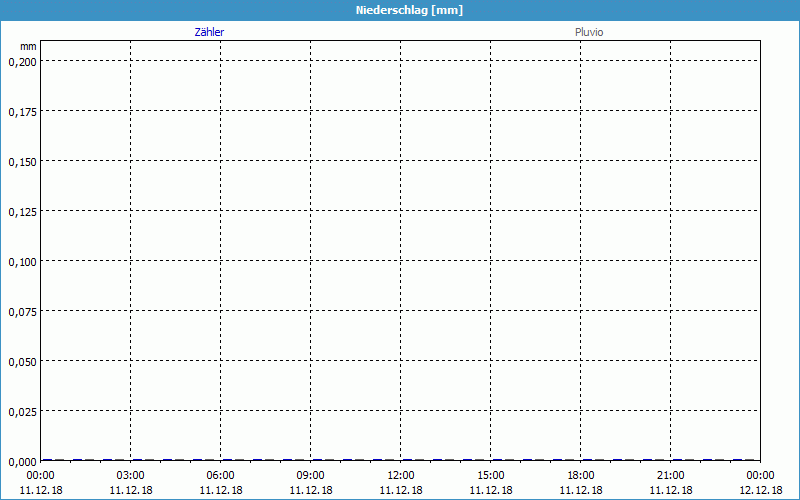800x500 pixels.
Task: Click the 0,050 y-axis value
Action: [x=22, y=362]
